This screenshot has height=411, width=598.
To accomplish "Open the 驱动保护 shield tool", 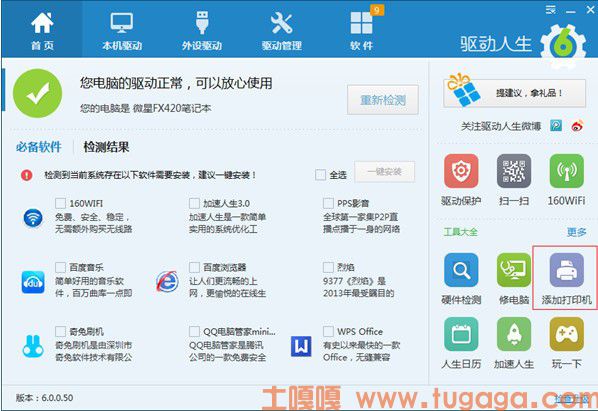I will coord(461,171).
